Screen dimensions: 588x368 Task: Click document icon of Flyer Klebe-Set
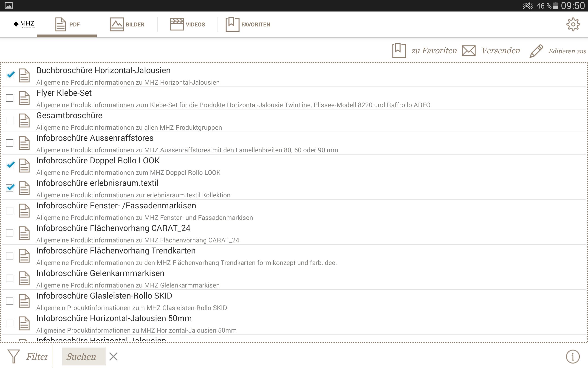tap(24, 98)
